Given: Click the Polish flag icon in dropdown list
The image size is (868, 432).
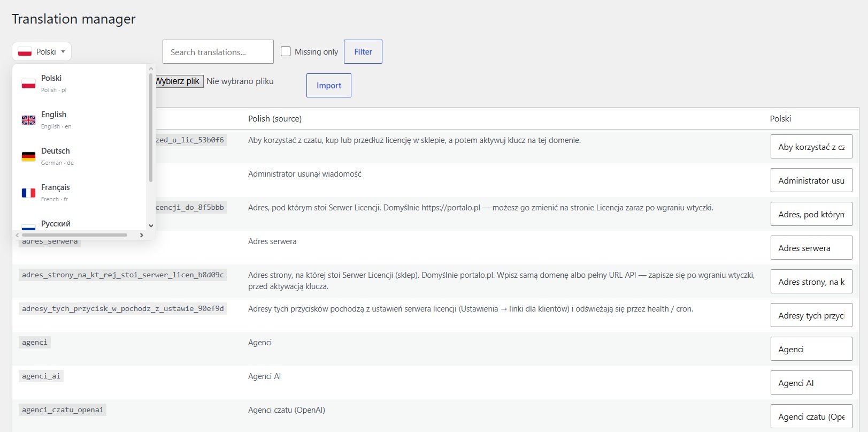Looking at the screenshot, I should 28,84.
